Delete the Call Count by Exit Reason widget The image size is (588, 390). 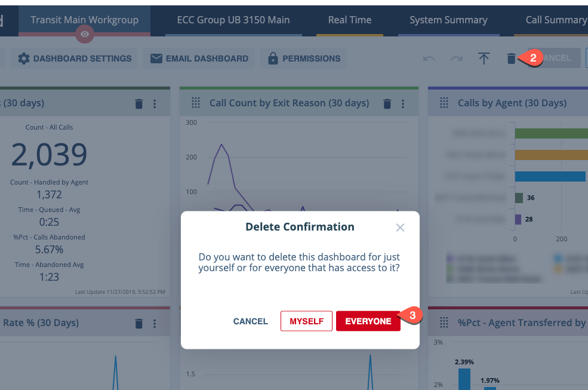[x=387, y=104]
